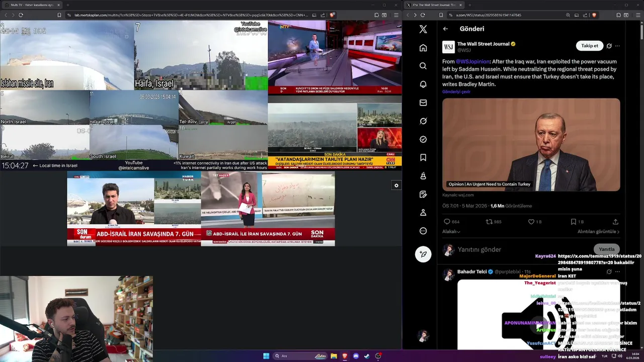Click Brave shield icon in X browser window
The image size is (644, 362).
[594, 15]
